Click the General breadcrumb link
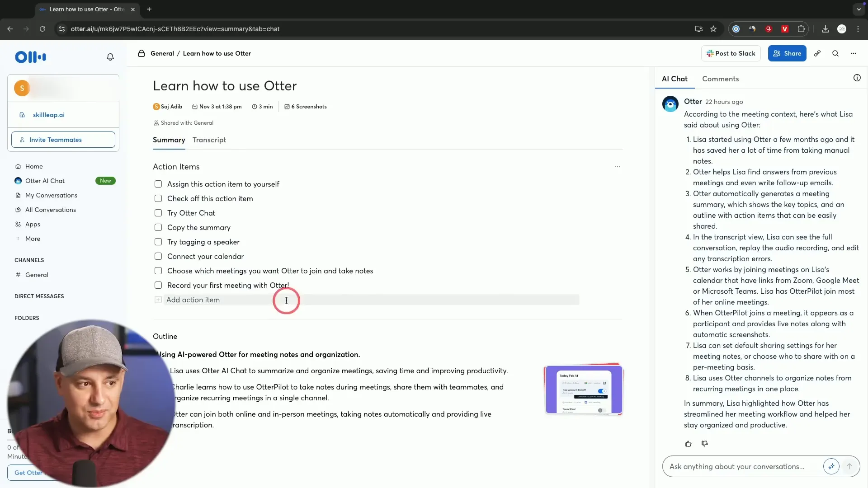Screen dimensions: 868x488 point(162,53)
